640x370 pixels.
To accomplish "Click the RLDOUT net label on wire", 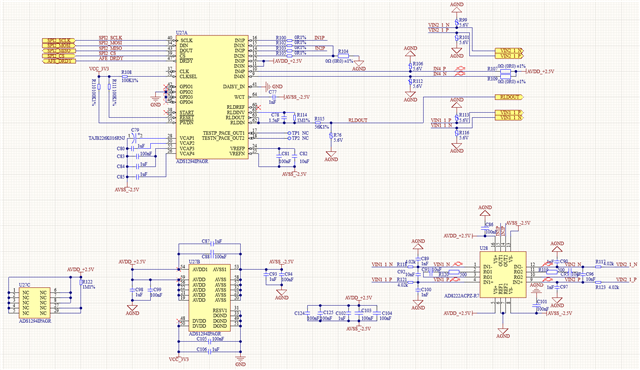I will click(x=358, y=120).
